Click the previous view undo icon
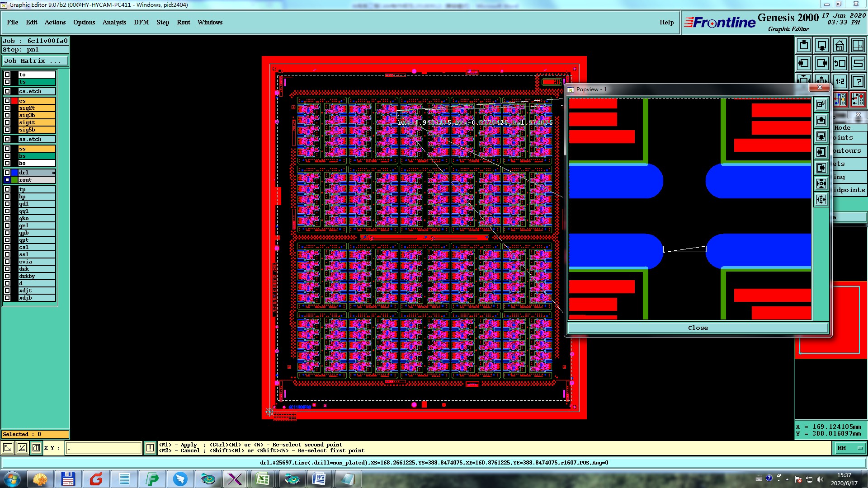 [x=840, y=63]
